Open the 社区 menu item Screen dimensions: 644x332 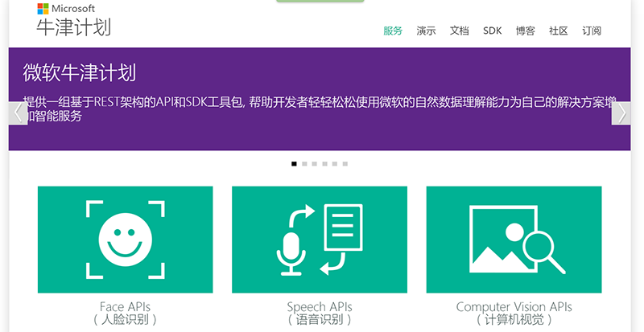pos(559,31)
